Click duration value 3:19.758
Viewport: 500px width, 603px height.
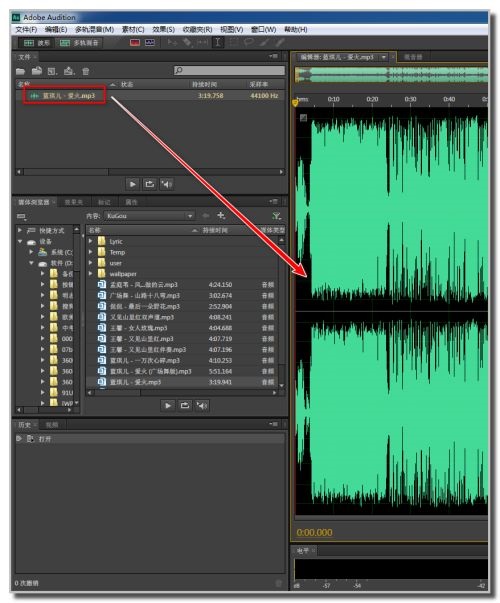point(210,95)
